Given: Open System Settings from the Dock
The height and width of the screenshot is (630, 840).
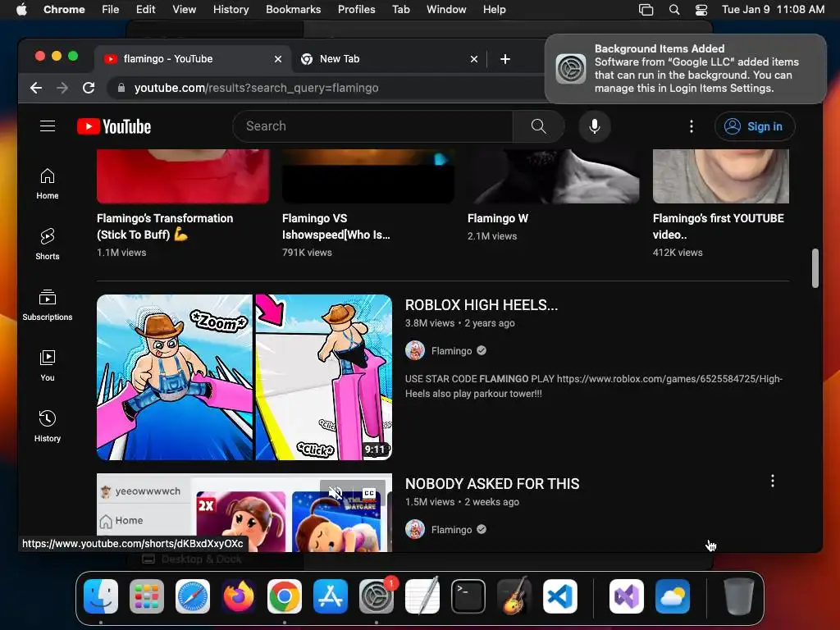Looking at the screenshot, I should [x=377, y=596].
